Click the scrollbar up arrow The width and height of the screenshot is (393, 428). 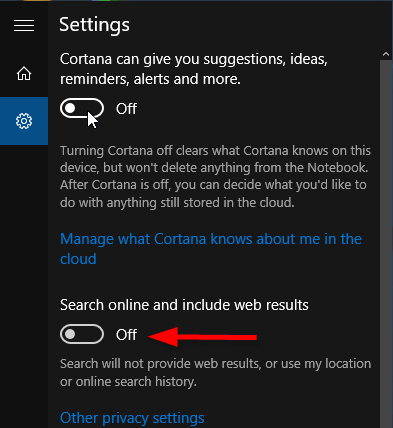pyautogui.click(x=386, y=54)
